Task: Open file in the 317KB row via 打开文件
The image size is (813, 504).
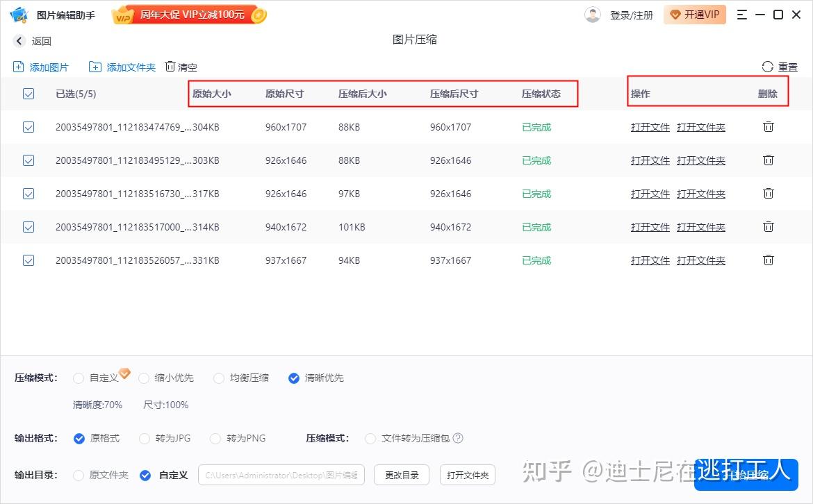Action: [650, 194]
